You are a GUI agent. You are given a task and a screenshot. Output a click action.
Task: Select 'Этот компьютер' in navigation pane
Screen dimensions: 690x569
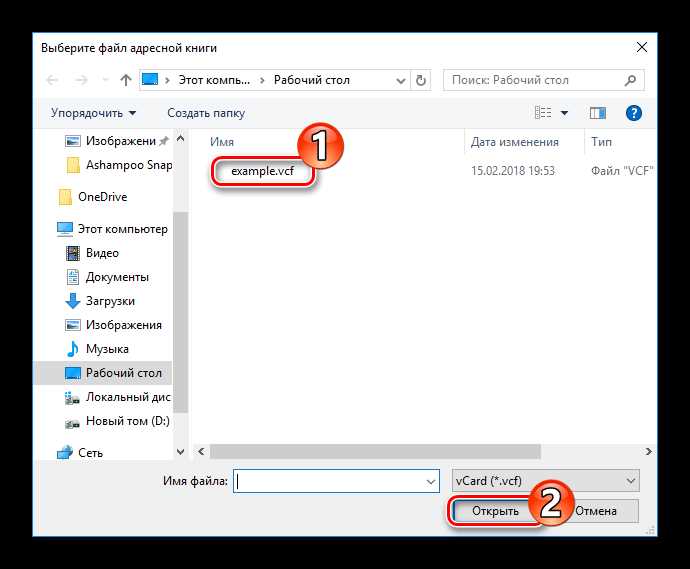pyautogui.click(x=112, y=229)
